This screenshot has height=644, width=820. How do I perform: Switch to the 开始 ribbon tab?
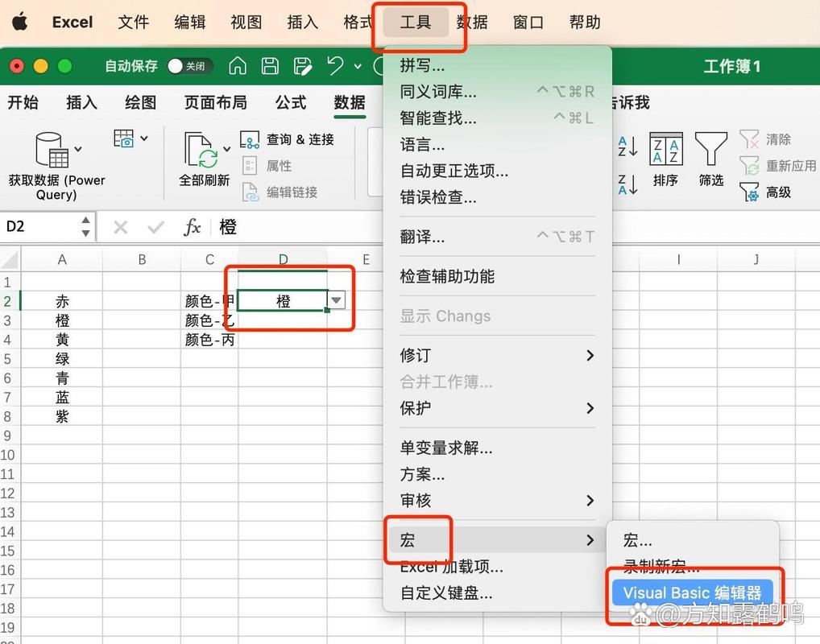click(x=23, y=102)
